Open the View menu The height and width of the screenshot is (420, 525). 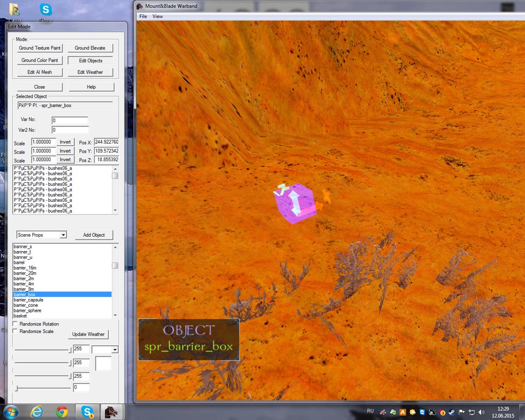click(157, 16)
